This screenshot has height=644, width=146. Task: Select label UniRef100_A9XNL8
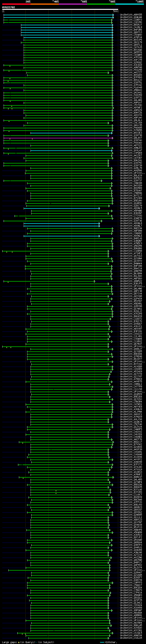click(x=131, y=223)
